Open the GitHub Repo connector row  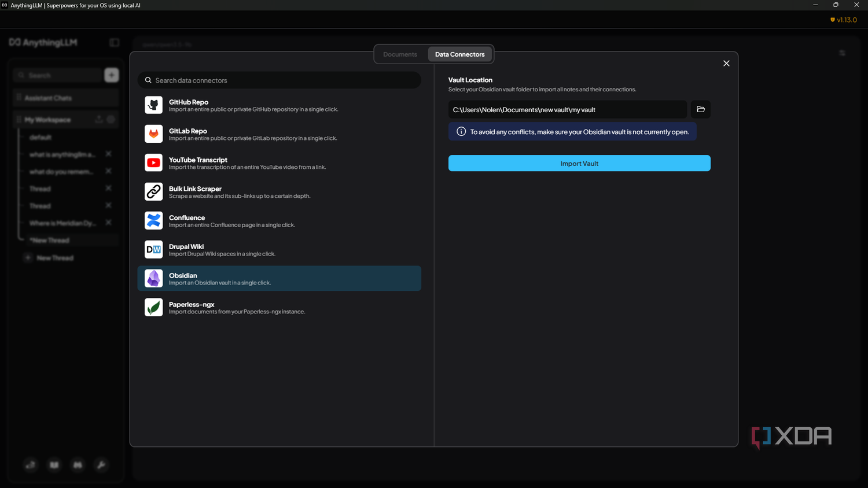pyautogui.click(x=279, y=105)
